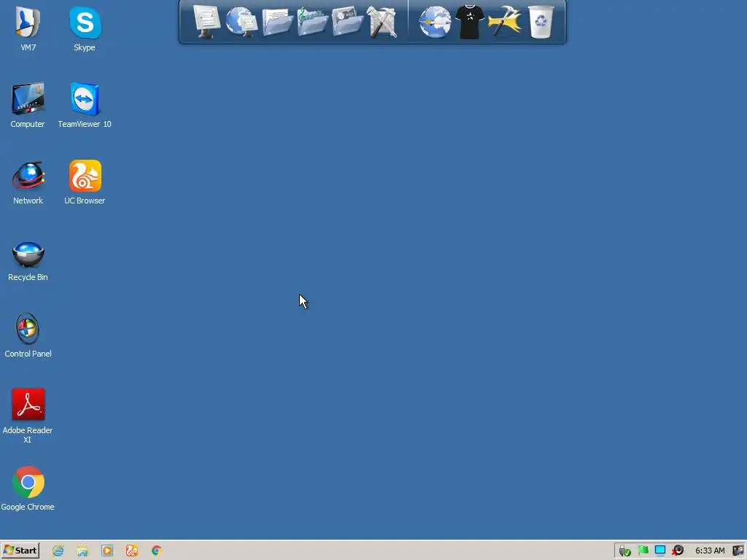Open the music folder in the dock

click(312, 21)
